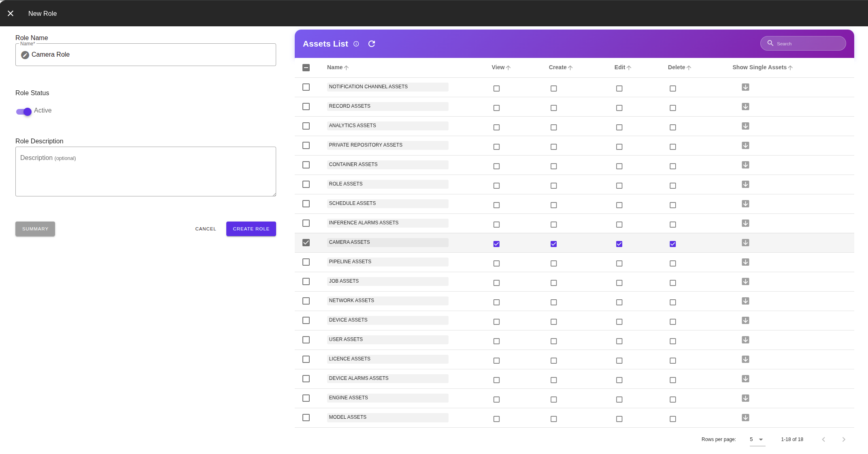The width and height of the screenshot is (868, 454).
Task: Uncheck Delete permission for Camera Assets
Action: coord(672,244)
